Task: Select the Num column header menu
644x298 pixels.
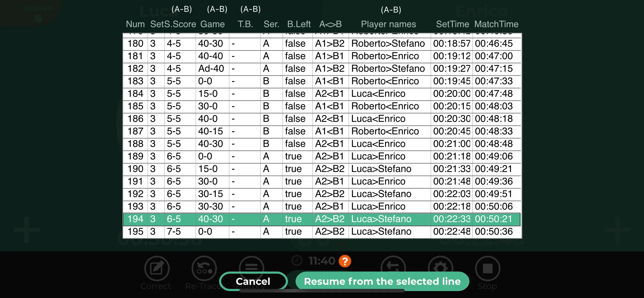Action: tap(135, 24)
